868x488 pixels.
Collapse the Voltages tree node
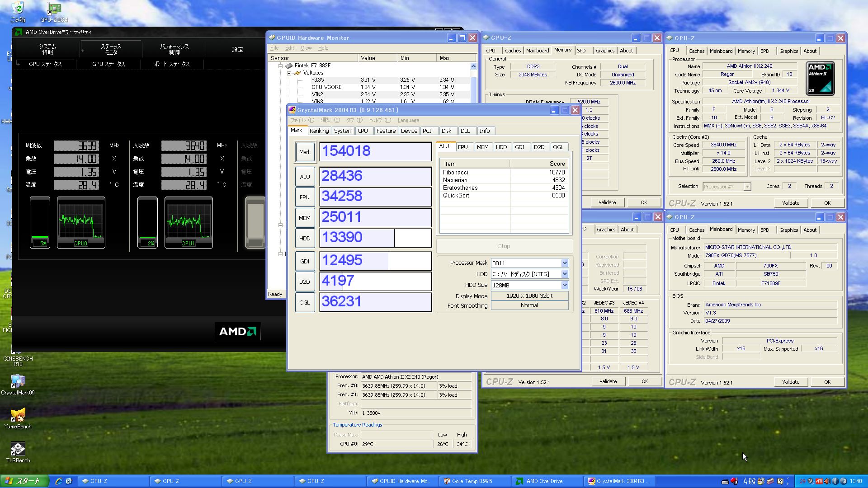pyautogui.click(x=289, y=73)
